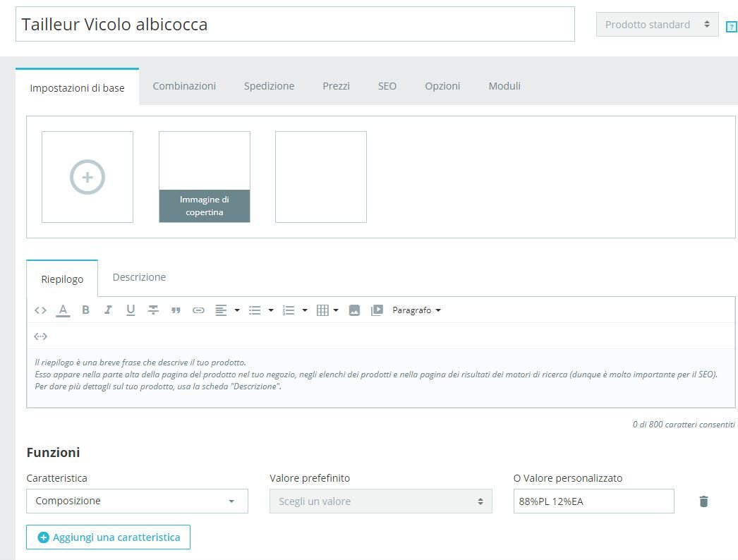The image size is (738, 560).
Task: Insert a blockquote
Action: (176, 310)
